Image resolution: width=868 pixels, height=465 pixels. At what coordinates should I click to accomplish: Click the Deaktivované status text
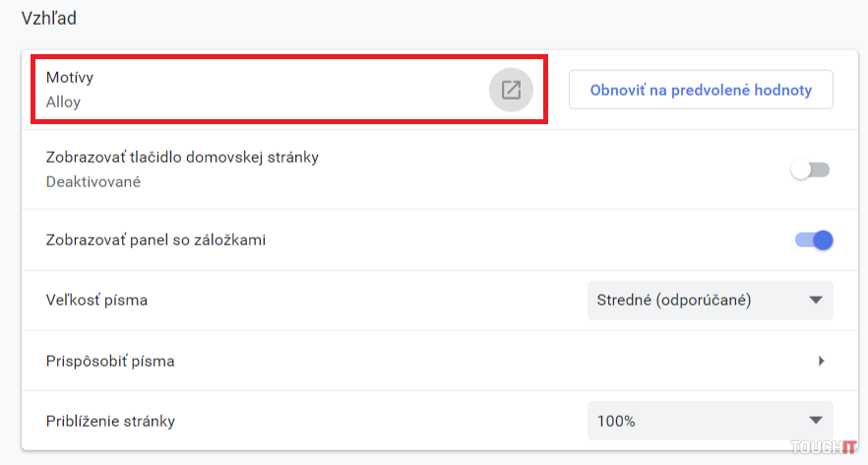pos(93,181)
